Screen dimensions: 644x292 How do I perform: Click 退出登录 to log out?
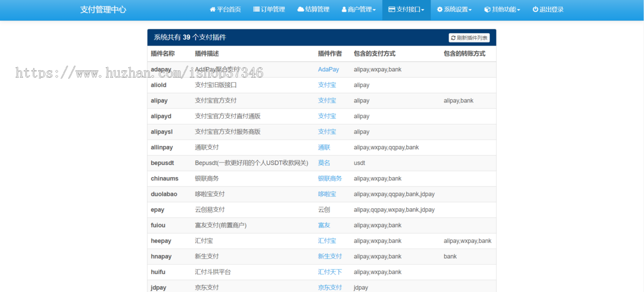coord(548,10)
